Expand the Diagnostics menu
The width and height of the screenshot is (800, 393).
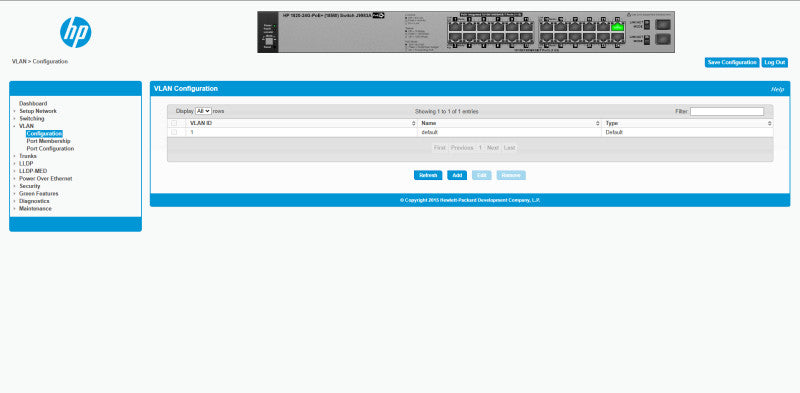(x=34, y=201)
